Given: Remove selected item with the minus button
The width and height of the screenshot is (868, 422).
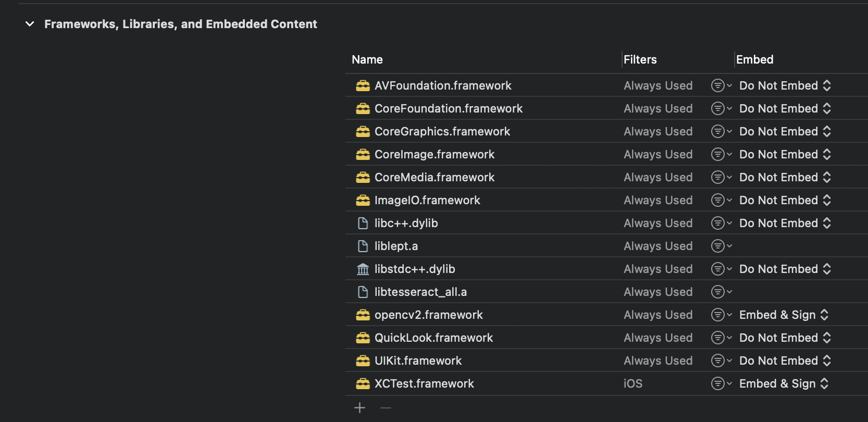Looking at the screenshot, I should coord(386,408).
